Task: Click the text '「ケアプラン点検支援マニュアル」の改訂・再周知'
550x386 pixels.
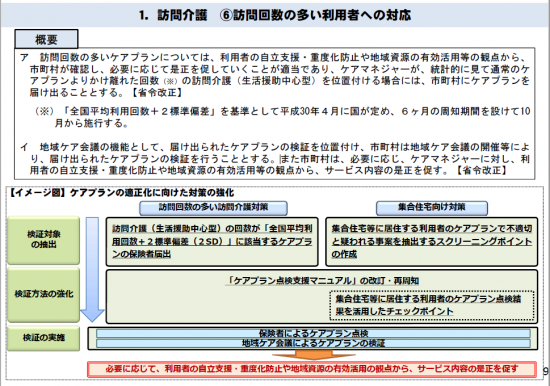Action: pyautogui.click(x=322, y=281)
